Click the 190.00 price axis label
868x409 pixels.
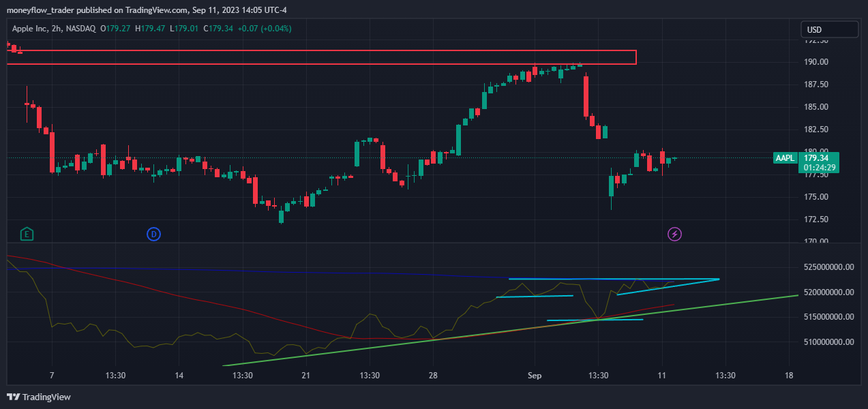click(x=816, y=62)
